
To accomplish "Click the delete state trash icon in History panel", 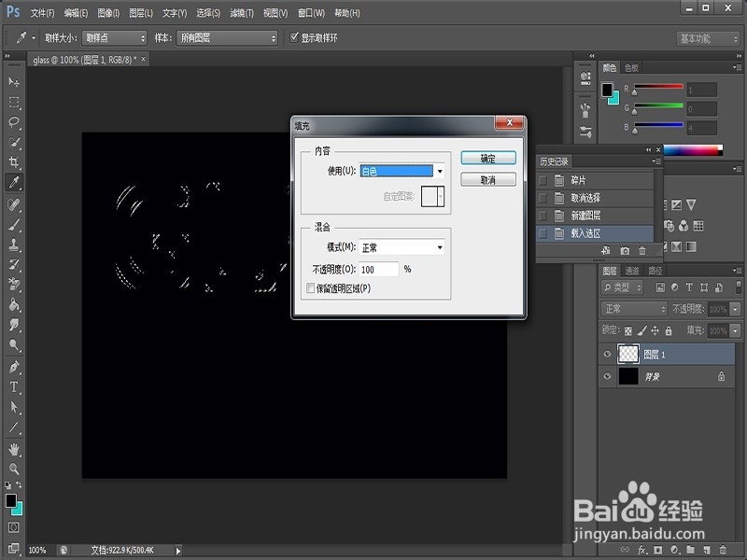I will tap(642, 250).
